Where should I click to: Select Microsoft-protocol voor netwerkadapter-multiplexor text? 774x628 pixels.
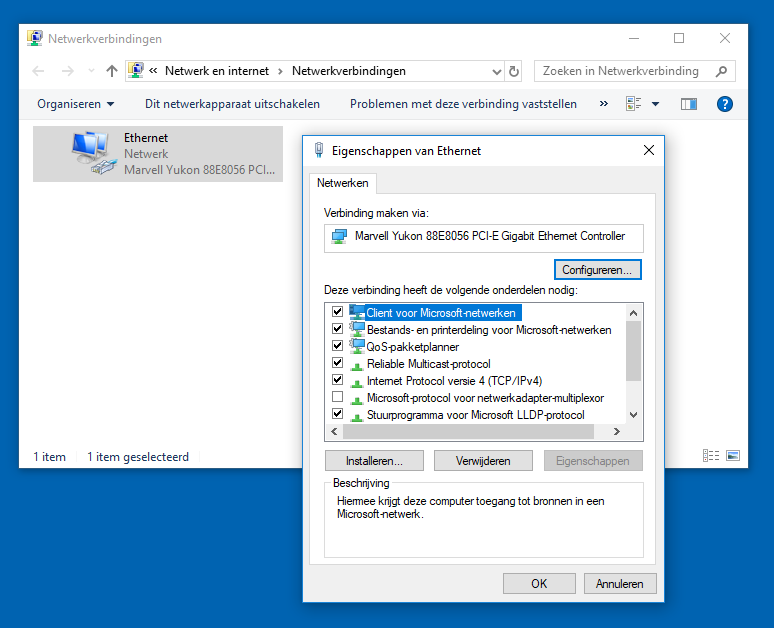485,398
